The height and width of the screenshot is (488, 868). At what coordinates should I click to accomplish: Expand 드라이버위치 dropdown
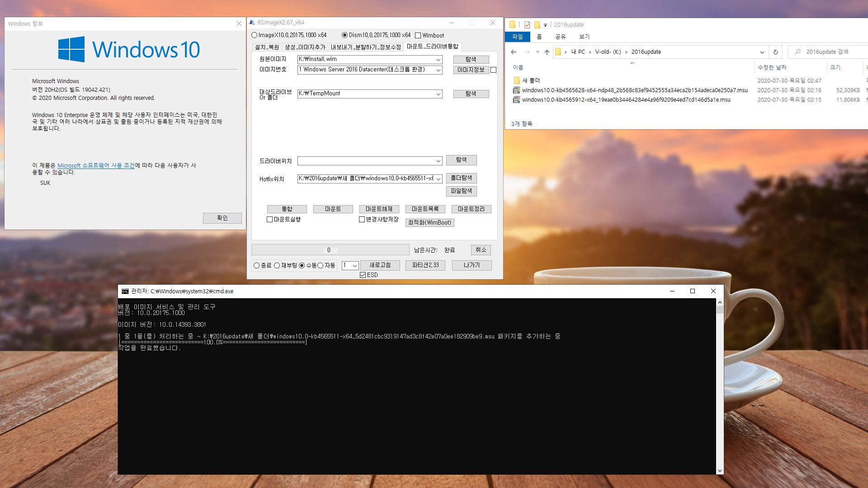click(x=438, y=161)
